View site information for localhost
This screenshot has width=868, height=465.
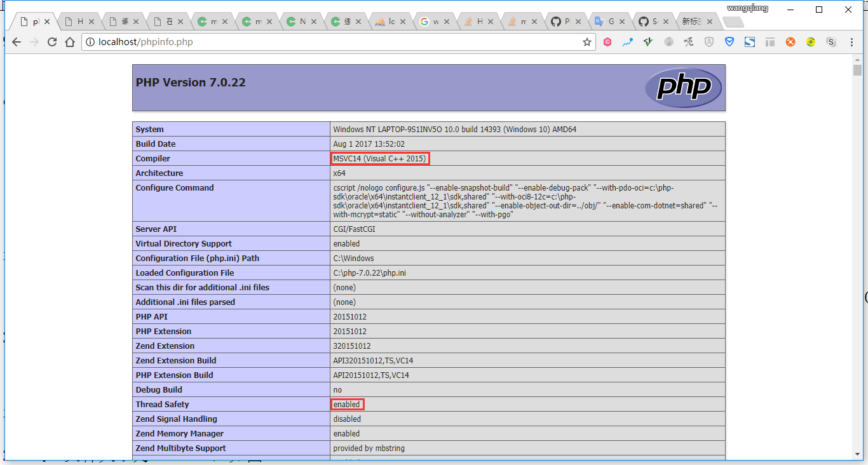click(90, 43)
